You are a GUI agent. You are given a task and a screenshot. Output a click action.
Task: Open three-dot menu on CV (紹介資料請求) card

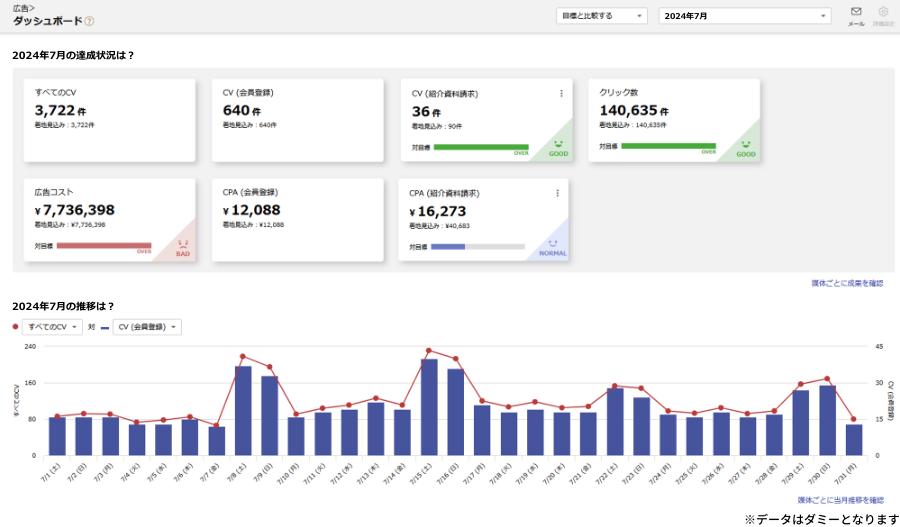coord(561,94)
